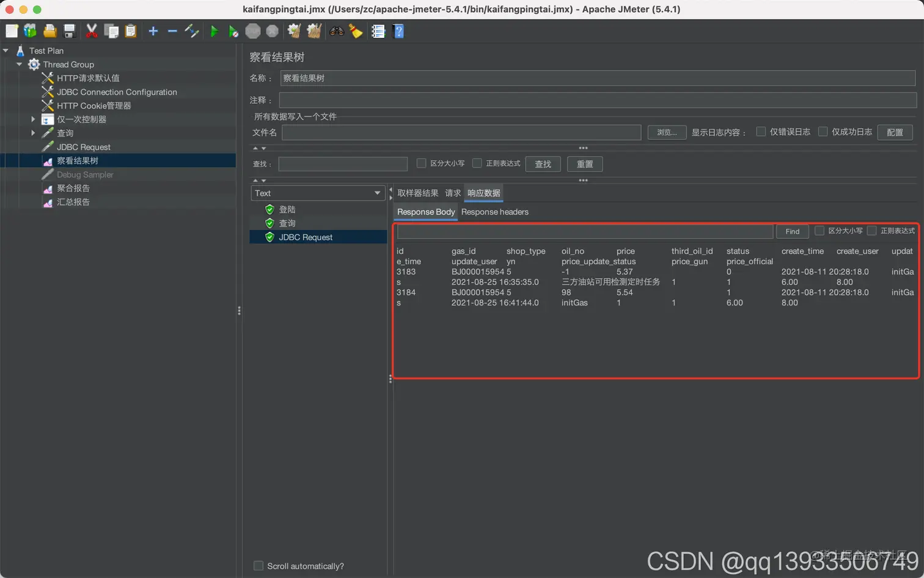Click the Clear results gear-broom icon

(x=295, y=31)
